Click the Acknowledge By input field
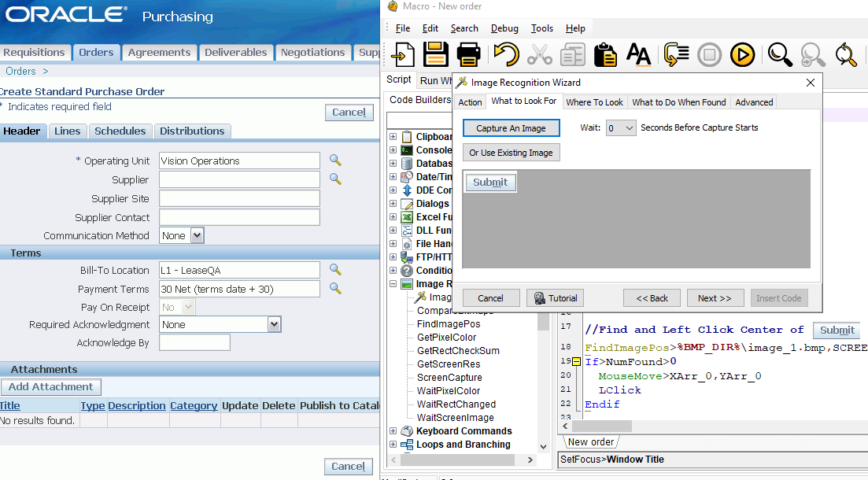Viewport: 868px width, 480px height. pos(194,343)
